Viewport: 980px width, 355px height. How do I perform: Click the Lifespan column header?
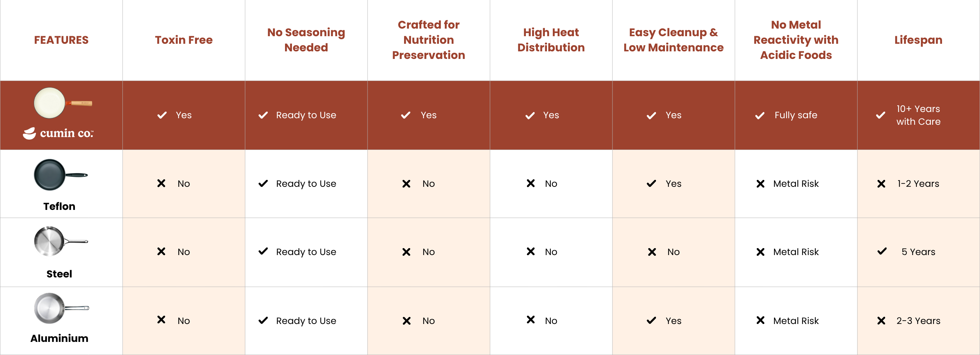918,40
